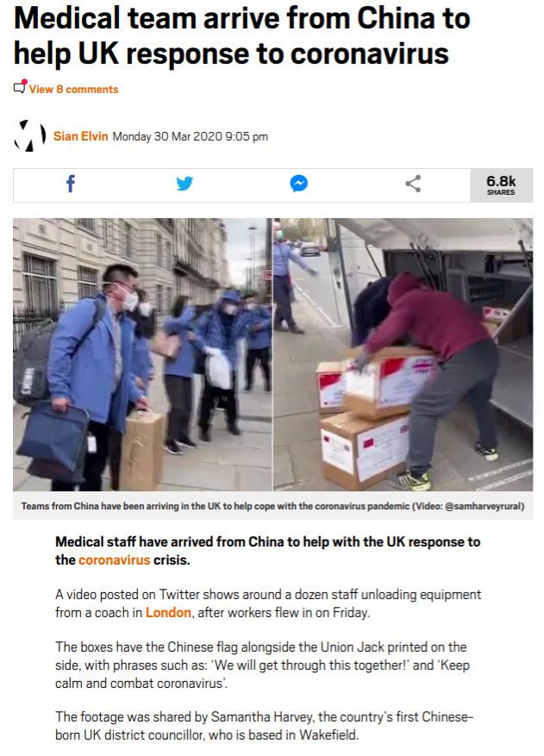Click the article headline about Medical team
Image resolution: width=544 pixels, height=756 pixels.
pyautogui.click(x=241, y=35)
